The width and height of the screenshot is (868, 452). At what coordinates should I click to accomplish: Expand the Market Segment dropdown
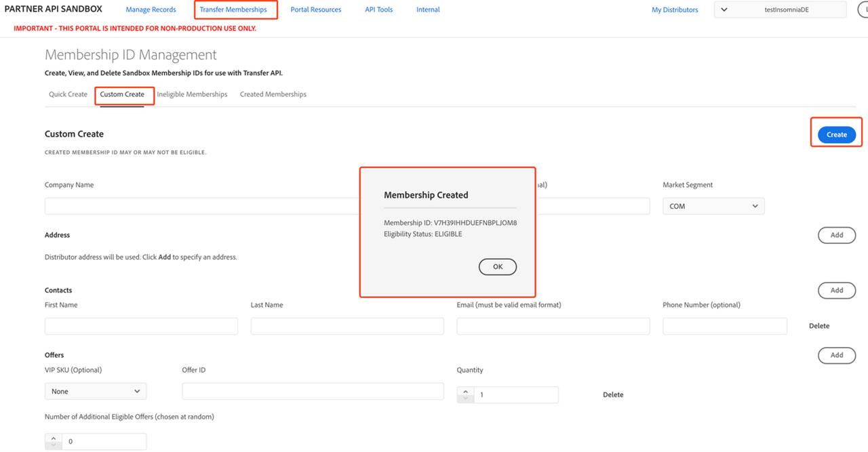[713, 206]
